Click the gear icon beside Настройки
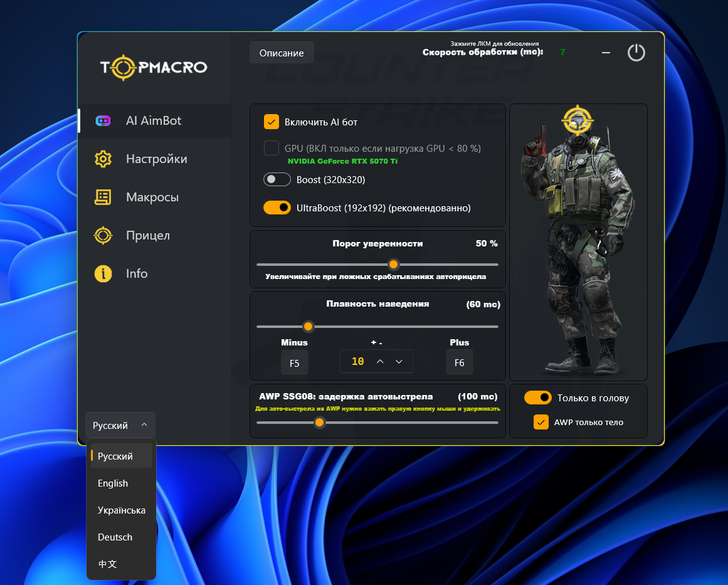This screenshot has height=585, width=728. point(103,159)
